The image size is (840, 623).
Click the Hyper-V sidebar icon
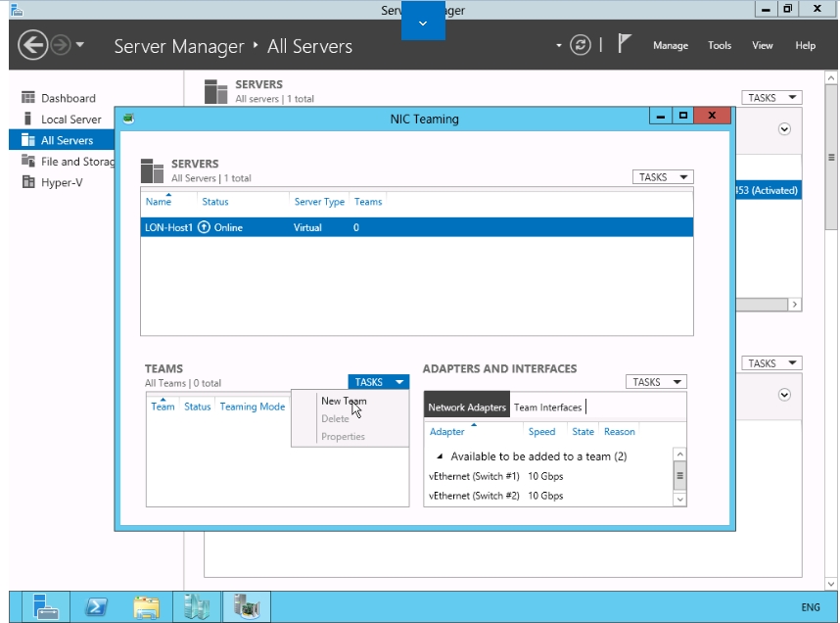click(x=27, y=182)
